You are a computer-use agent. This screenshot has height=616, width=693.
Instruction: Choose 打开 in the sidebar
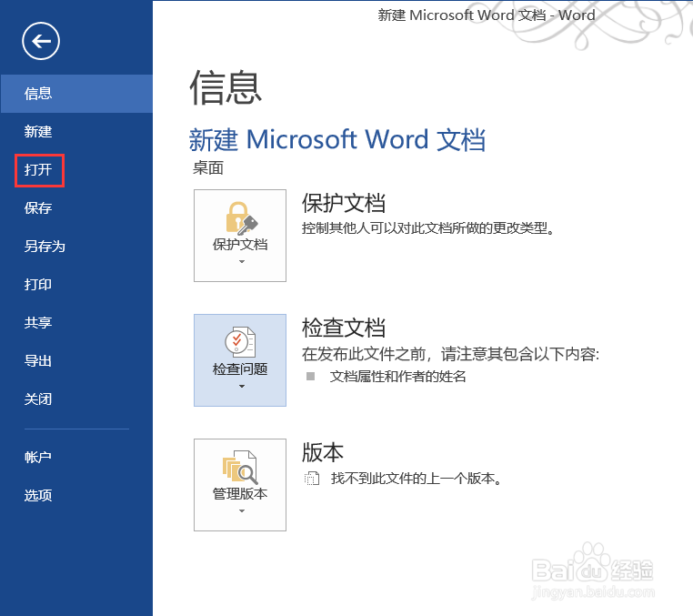coord(76,170)
